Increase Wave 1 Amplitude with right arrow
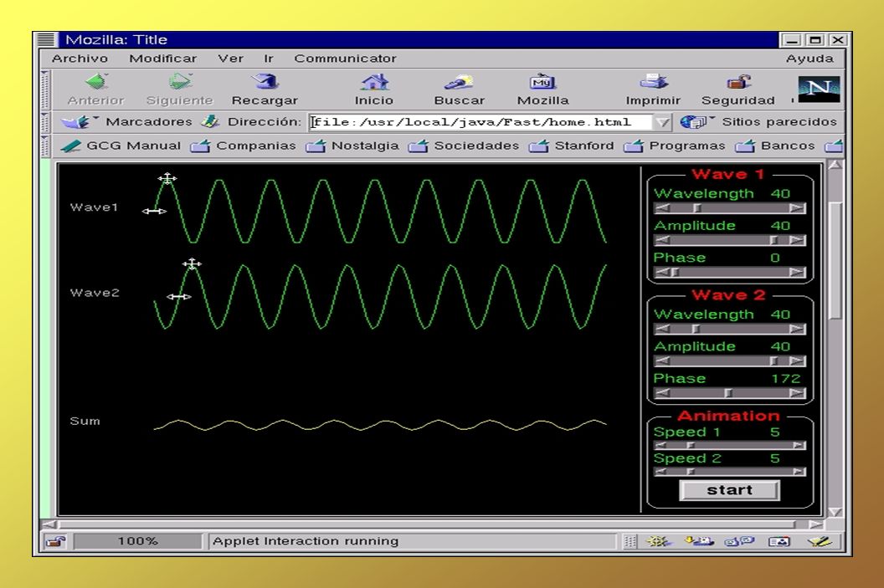Image resolution: width=884 pixels, height=588 pixels. click(797, 241)
